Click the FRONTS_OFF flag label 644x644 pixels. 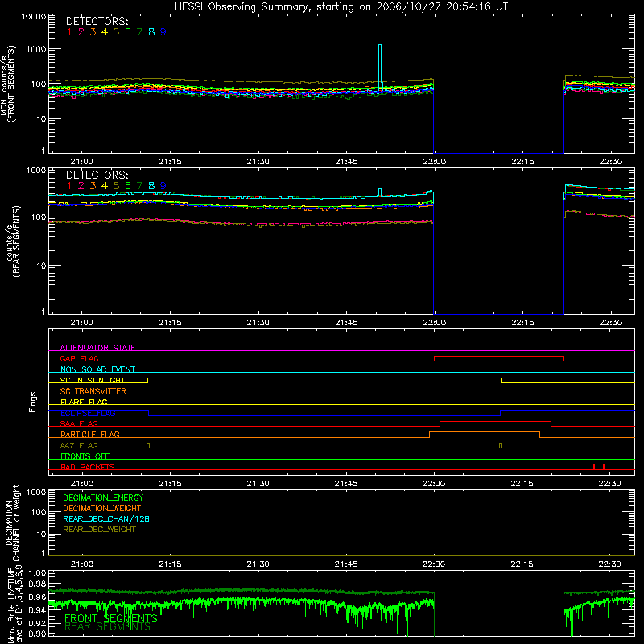pos(85,456)
